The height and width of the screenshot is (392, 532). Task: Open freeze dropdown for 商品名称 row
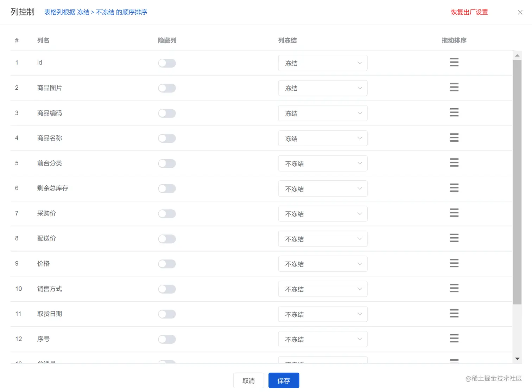pos(323,139)
